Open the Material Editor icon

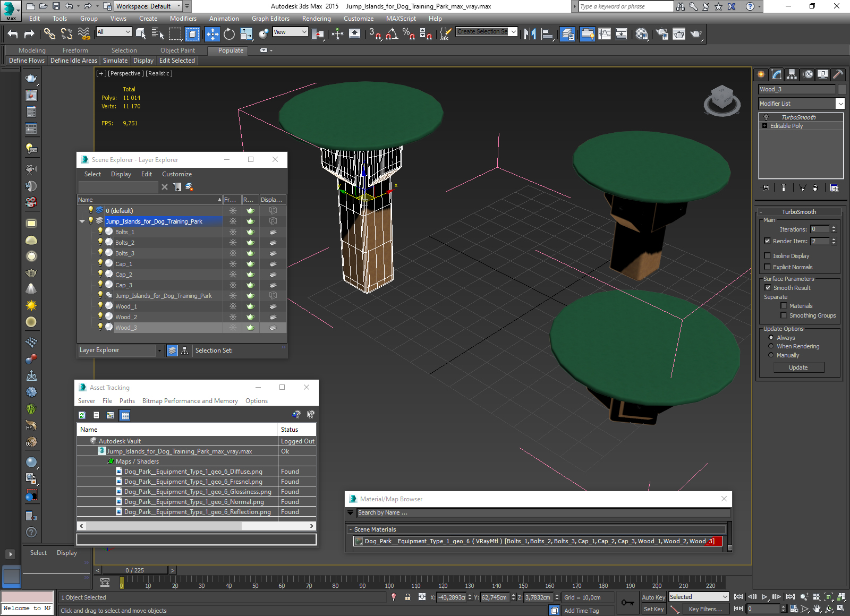pos(642,34)
